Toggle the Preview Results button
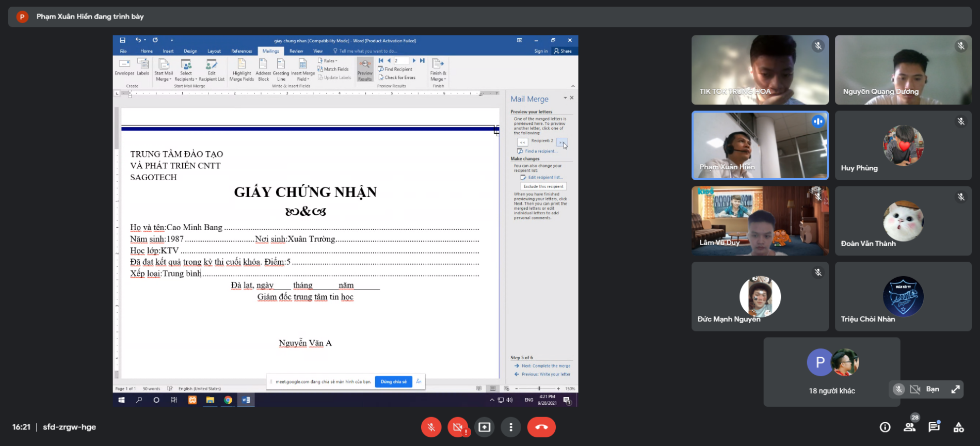This screenshot has height=446, width=980. pyautogui.click(x=365, y=70)
